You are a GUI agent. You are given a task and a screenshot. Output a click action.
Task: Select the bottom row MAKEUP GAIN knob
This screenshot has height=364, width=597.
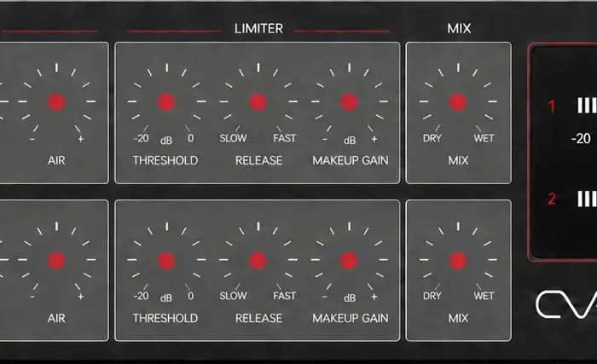(x=349, y=261)
